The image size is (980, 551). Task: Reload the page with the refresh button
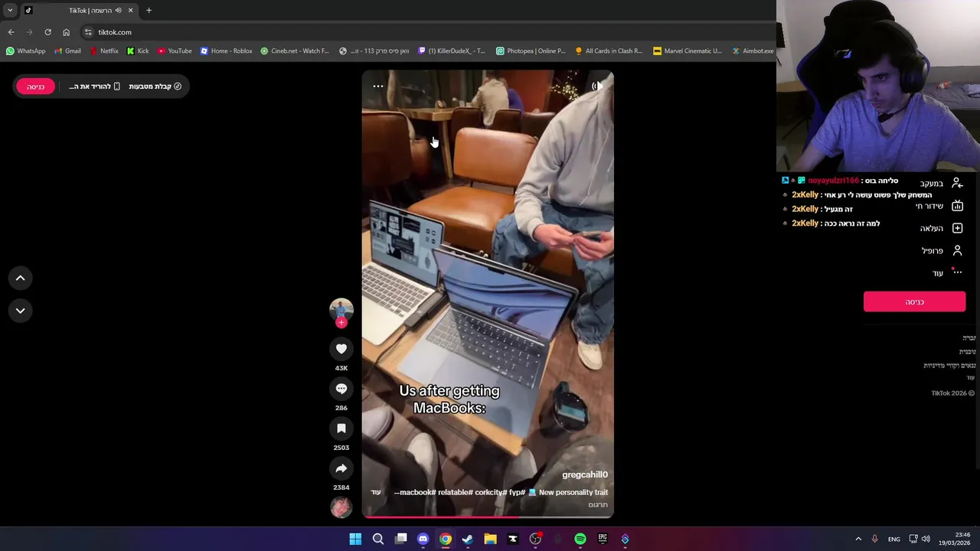47,32
